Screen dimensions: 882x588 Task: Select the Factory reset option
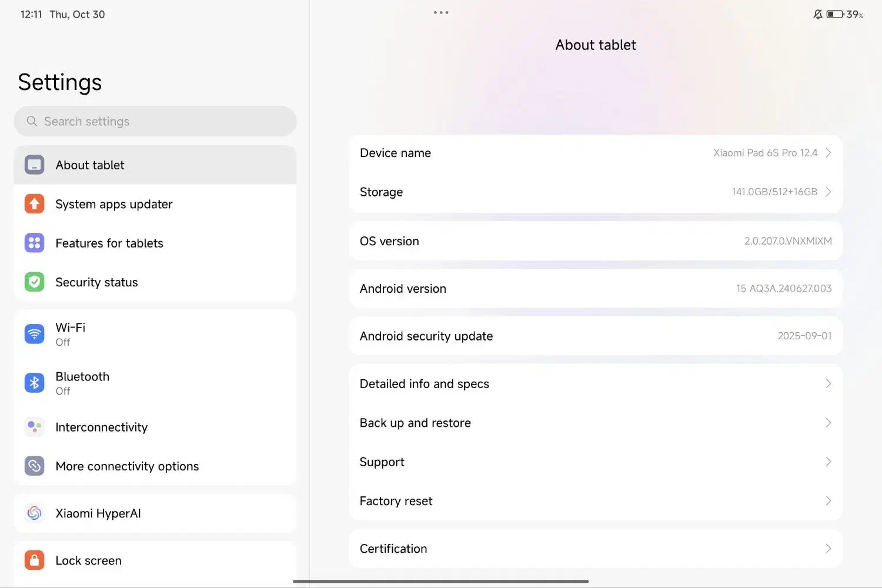(x=595, y=501)
